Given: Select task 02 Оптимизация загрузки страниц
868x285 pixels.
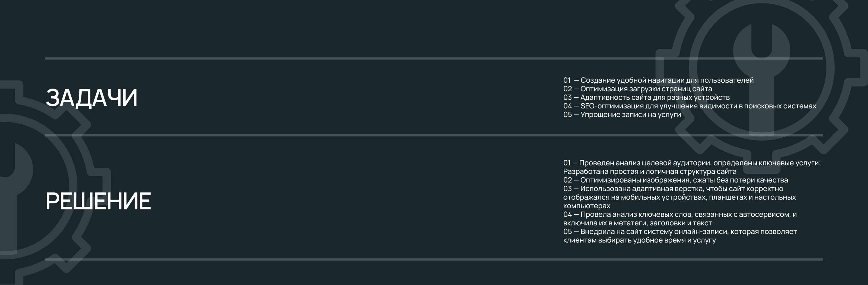Looking at the screenshot, I should pos(637,89).
